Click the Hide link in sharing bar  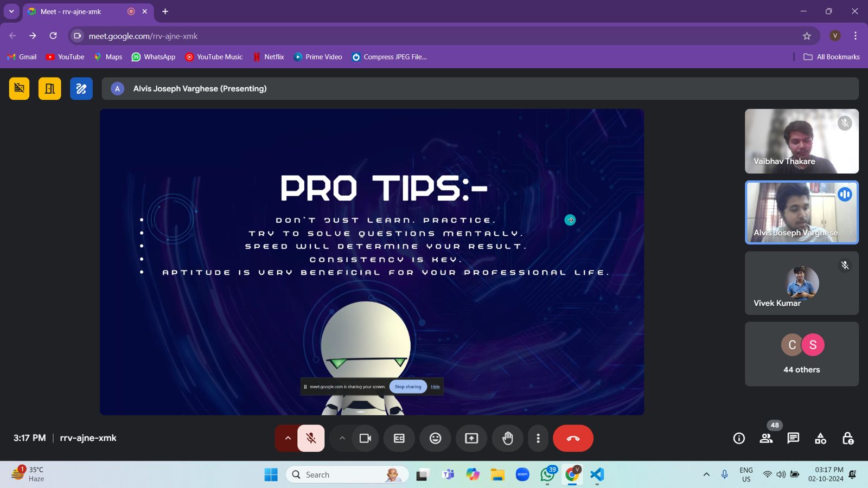coord(435,387)
